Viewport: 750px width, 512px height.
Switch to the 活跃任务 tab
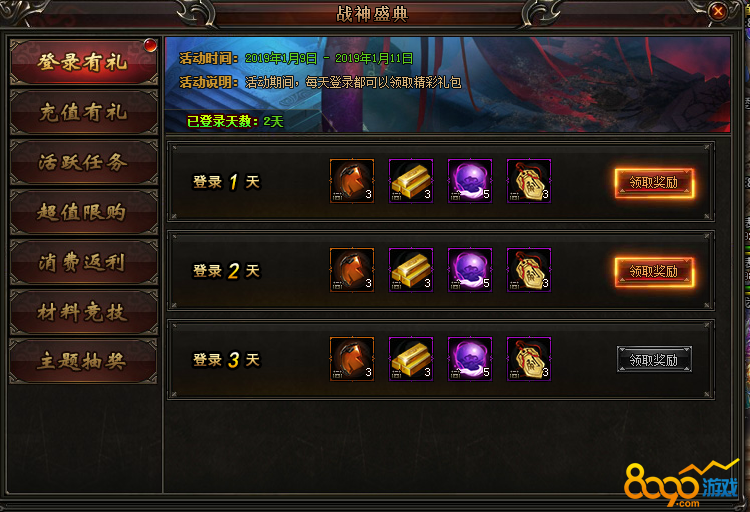(84, 162)
